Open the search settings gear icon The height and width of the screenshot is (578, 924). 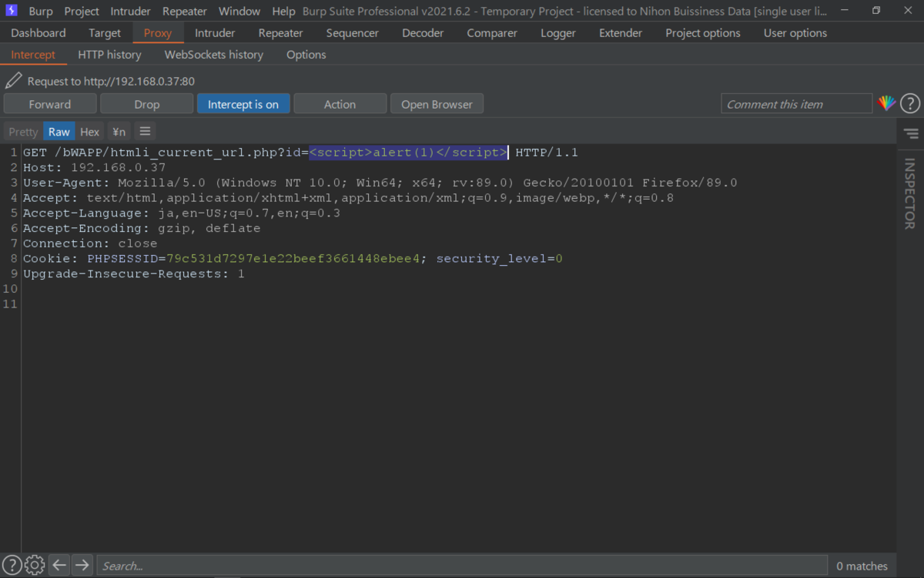[x=35, y=565]
